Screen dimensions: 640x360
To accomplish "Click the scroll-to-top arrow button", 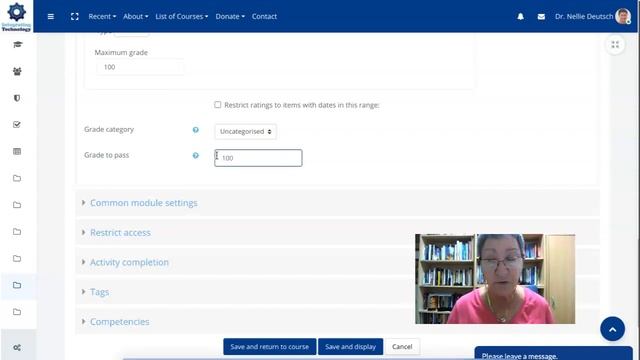I will [x=612, y=329].
